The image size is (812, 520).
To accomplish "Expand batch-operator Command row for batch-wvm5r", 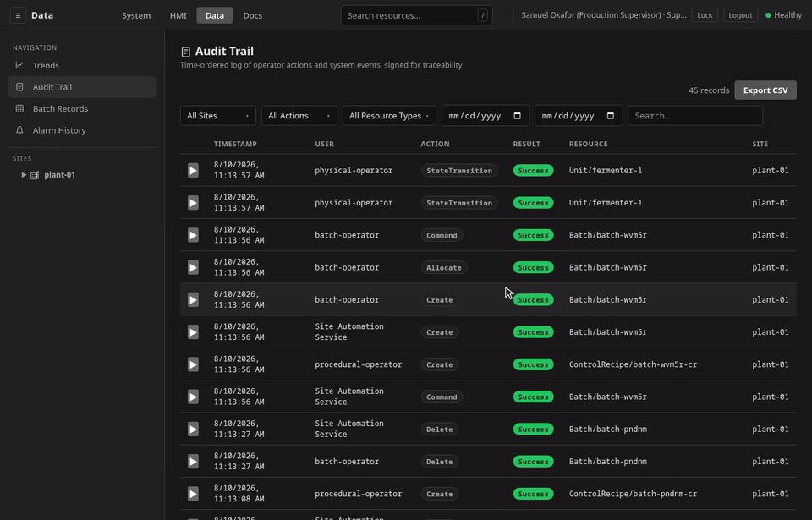I will point(193,235).
